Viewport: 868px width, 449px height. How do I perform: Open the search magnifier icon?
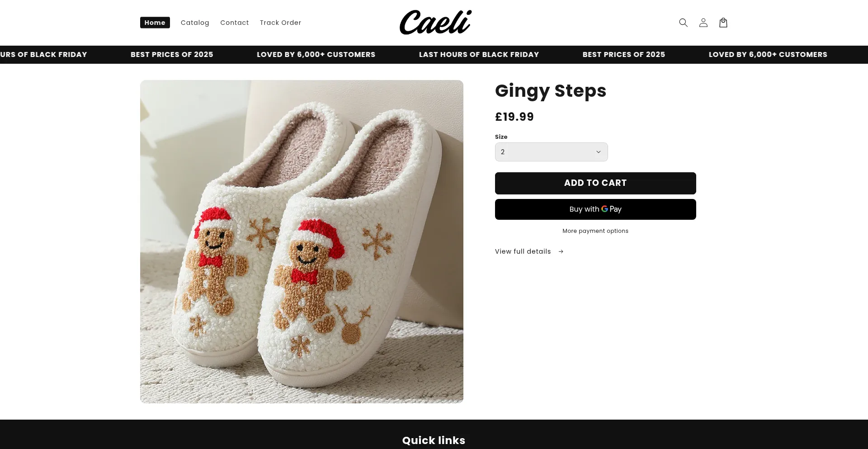(x=683, y=23)
